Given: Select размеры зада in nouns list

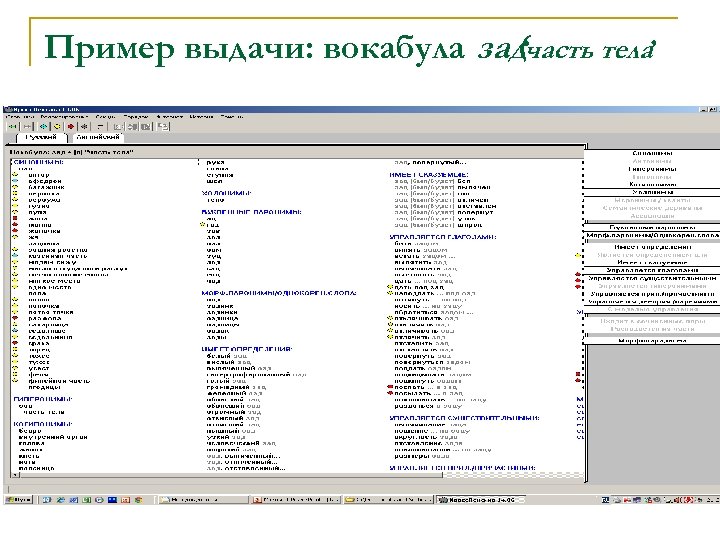Looking at the screenshot, I should pyautogui.click(x=422, y=456).
